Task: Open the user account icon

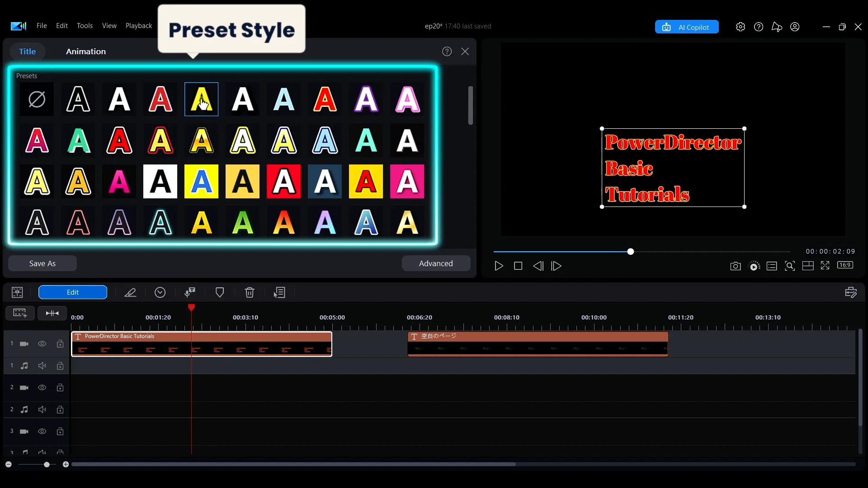Action: [795, 27]
